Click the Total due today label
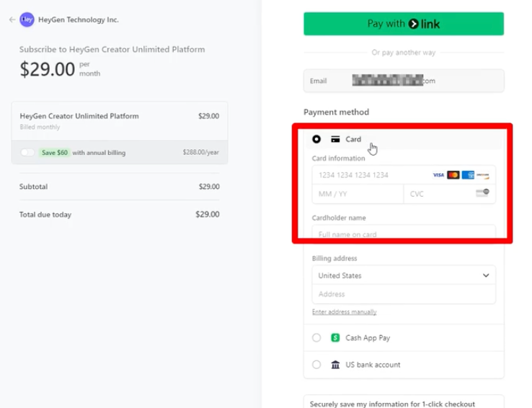The height and width of the screenshot is (408, 532). [x=45, y=214]
